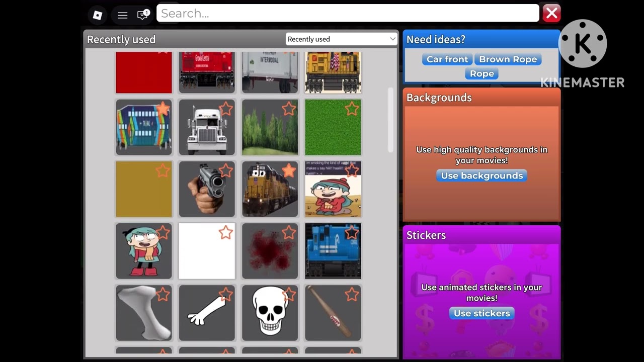This screenshot has width=644, height=362.
Task: Select the red locomotive image
Action: pos(207,72)
